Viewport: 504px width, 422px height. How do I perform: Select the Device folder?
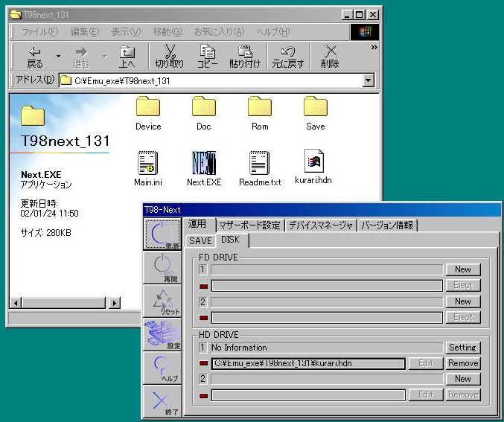pyautogui.click(x=148, y=113)
